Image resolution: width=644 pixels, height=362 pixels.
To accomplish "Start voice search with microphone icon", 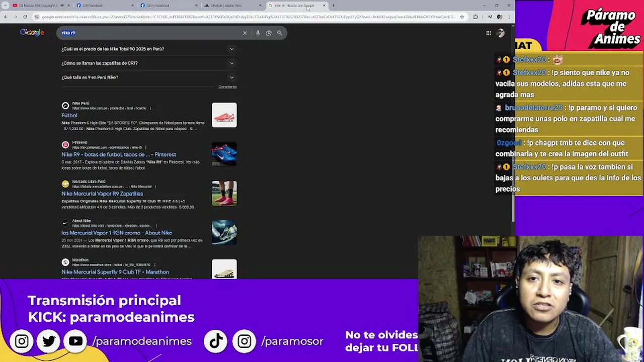I will pyautogui.click(x=258, y=33).
